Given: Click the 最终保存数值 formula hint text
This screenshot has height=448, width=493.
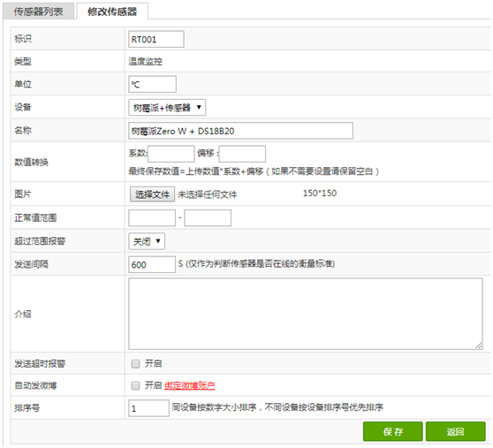Looking at the screenshot, I should tap(254, 171).
